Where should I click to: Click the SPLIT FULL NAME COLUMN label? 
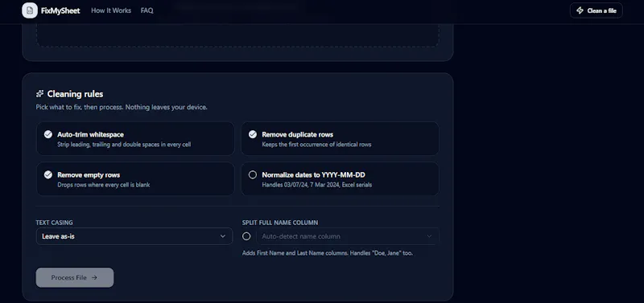(280, 223)
